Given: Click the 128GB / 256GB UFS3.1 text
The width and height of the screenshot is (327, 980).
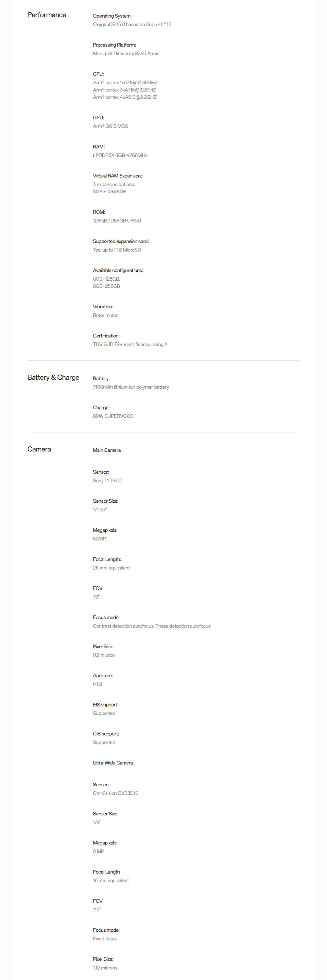Looking at the screenshot, I should tap(116, 220).
